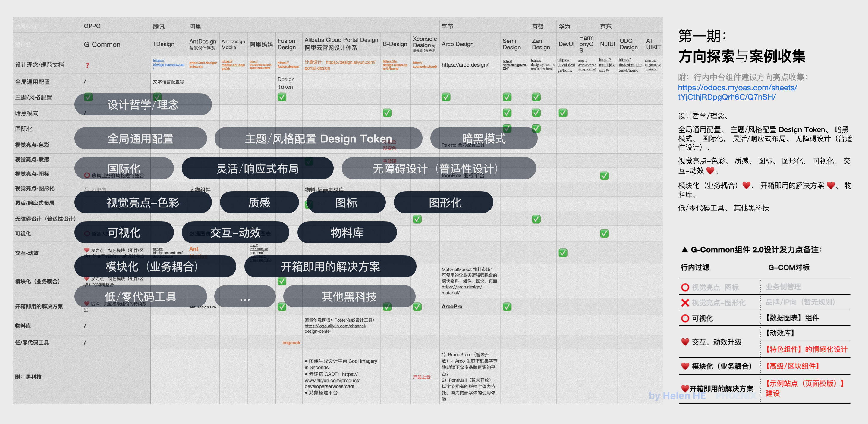Click the 其他黑科技 pill

click(x=349, y=296)
